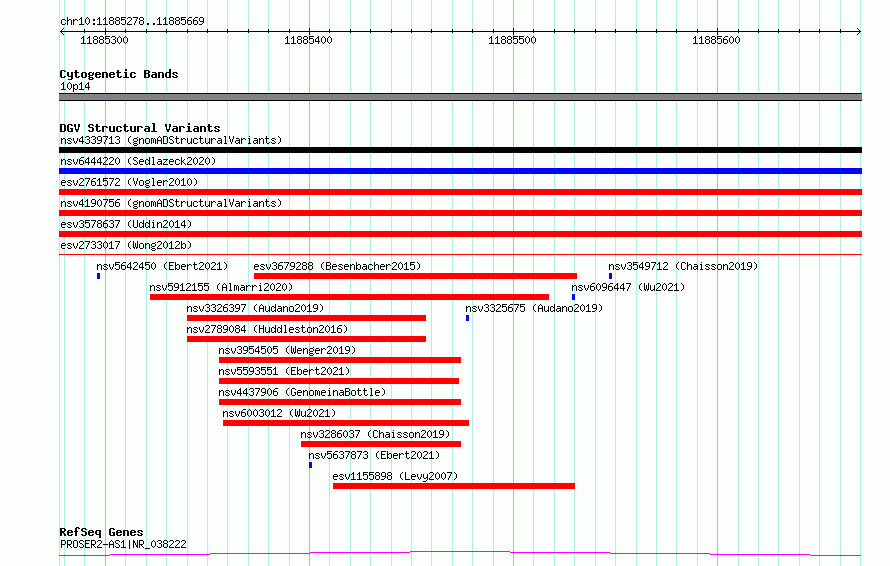Open nsv3286037 (Chaisson2019) label

375,434
